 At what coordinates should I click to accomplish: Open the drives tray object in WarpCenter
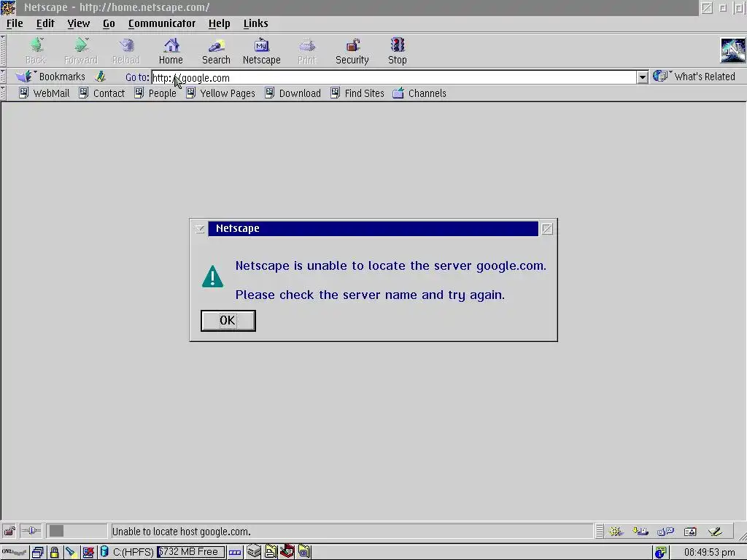pos(254,551)
